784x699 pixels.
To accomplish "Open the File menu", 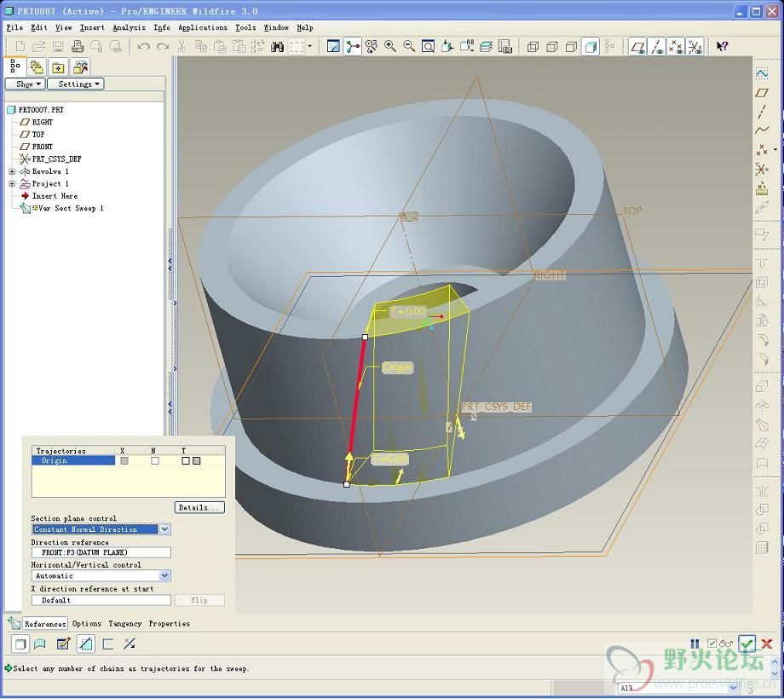I will [14, 27].
